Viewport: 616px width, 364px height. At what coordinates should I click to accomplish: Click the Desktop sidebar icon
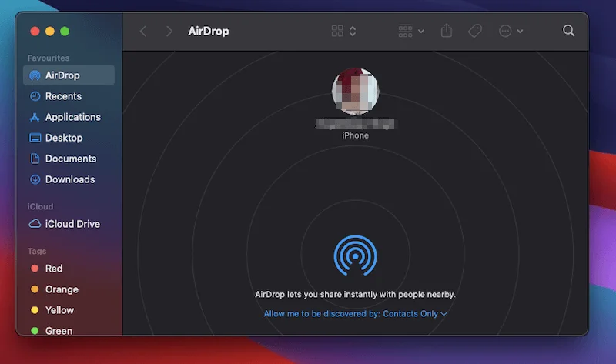35,138
